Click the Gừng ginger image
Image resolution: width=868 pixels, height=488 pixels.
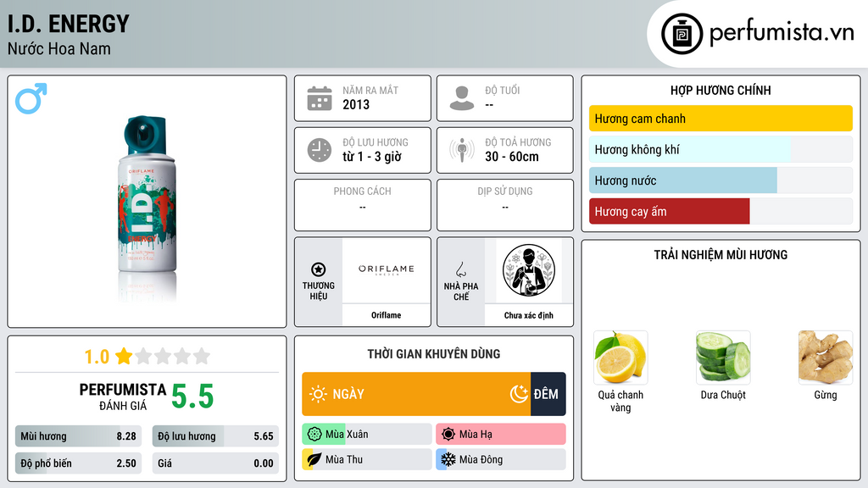[826, 358]
